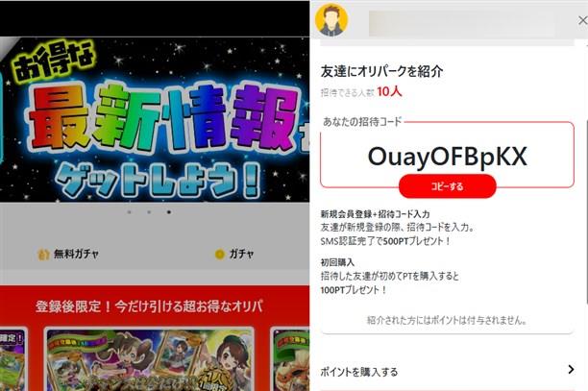Open the left partial oripa card
The image size is (588, 391).
(x=13, y=359)
